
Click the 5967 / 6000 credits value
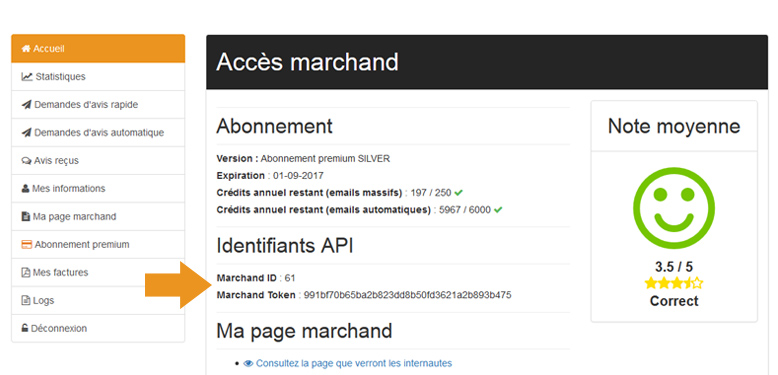pos(465,210)
